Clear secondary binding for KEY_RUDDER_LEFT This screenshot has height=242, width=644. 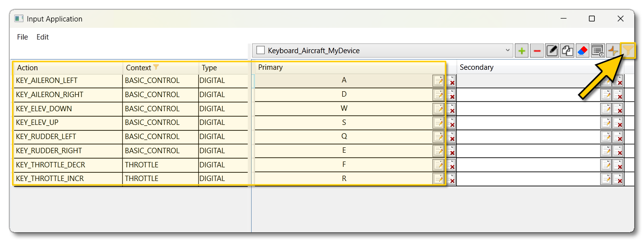pos(618,137)
